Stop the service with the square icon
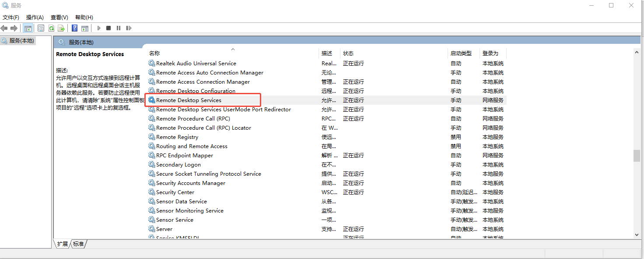The height and width of the screenshot is (259, 644). [x=108, y=28]
